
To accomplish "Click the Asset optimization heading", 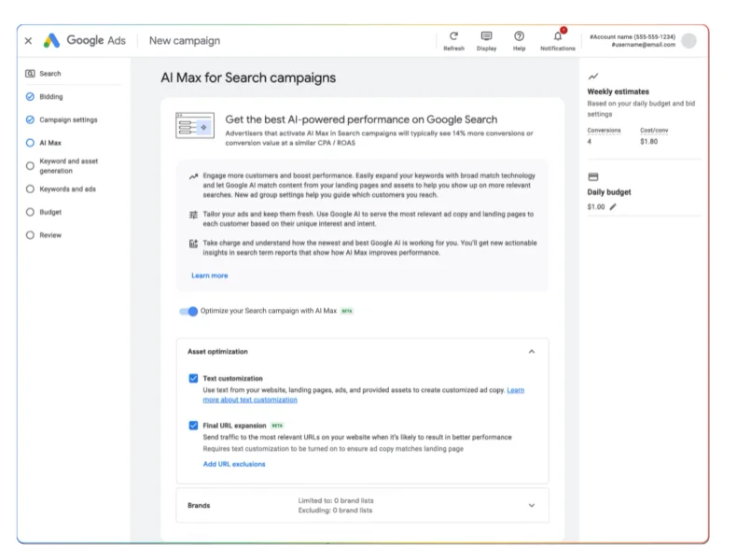I will 217,352.
